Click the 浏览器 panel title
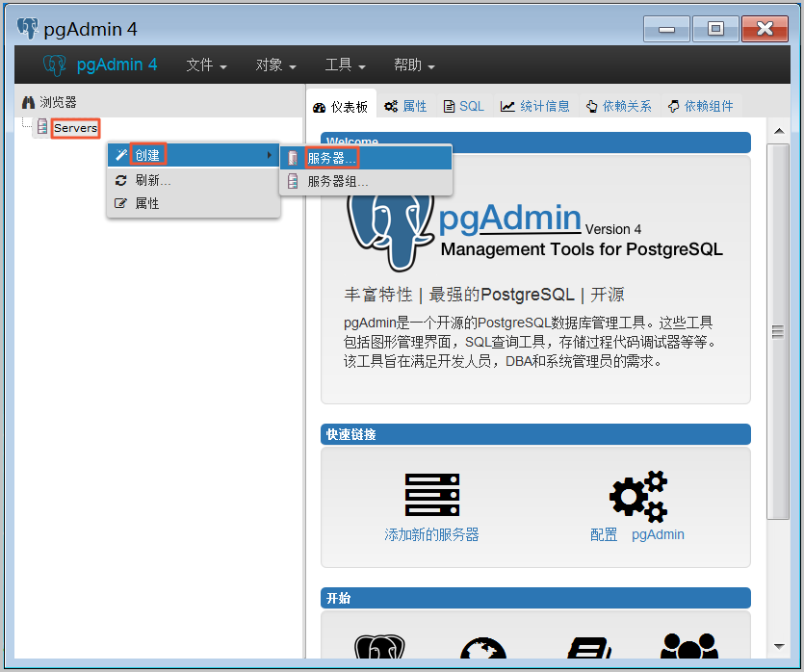804x672 pixels. coord(58,102)
